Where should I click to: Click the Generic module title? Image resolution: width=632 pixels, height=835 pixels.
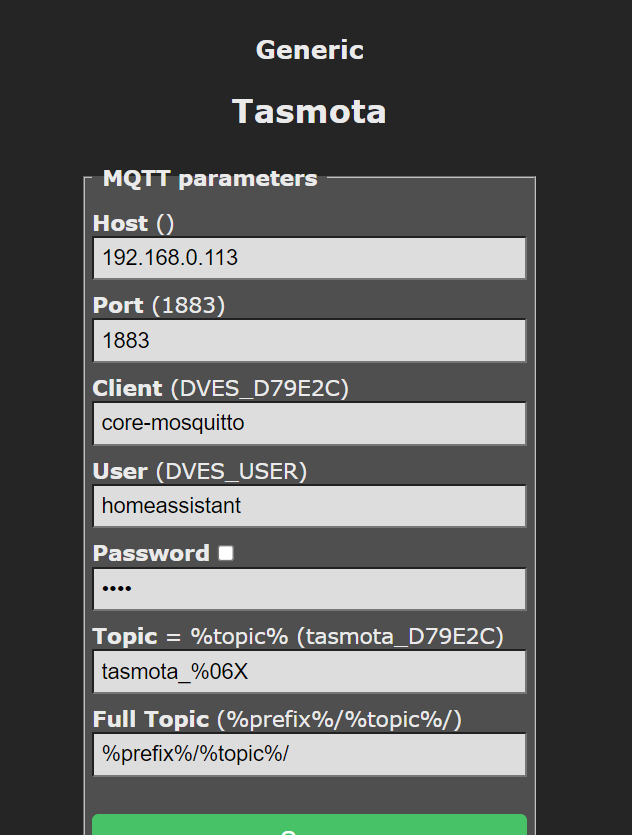[x=310, y=50]
